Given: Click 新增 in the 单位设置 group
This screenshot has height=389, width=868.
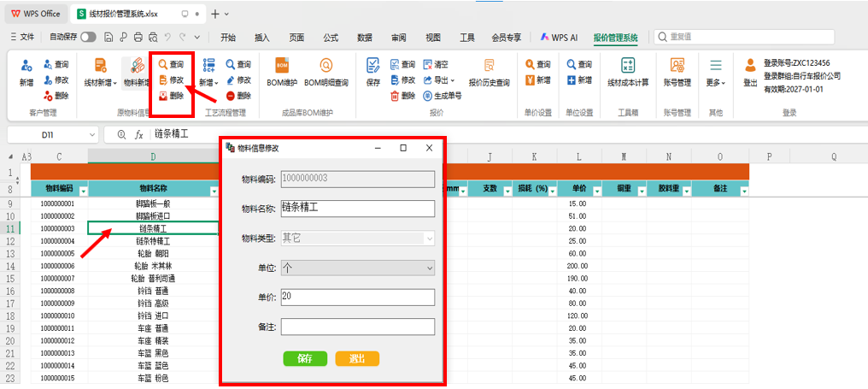Looking at the screenshot, I should (579, 80).
